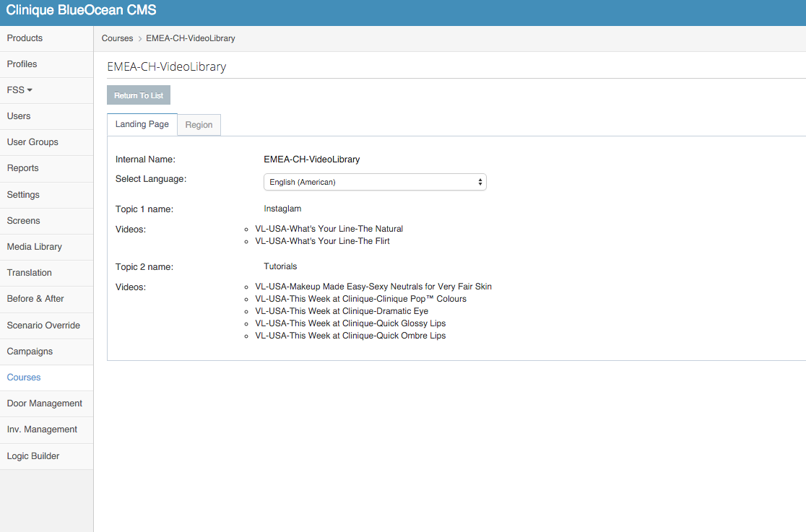Go to Profiles in the sidebar
This screenshot has width=806, height=532.
pyautogui.click(x=46, y=64)
